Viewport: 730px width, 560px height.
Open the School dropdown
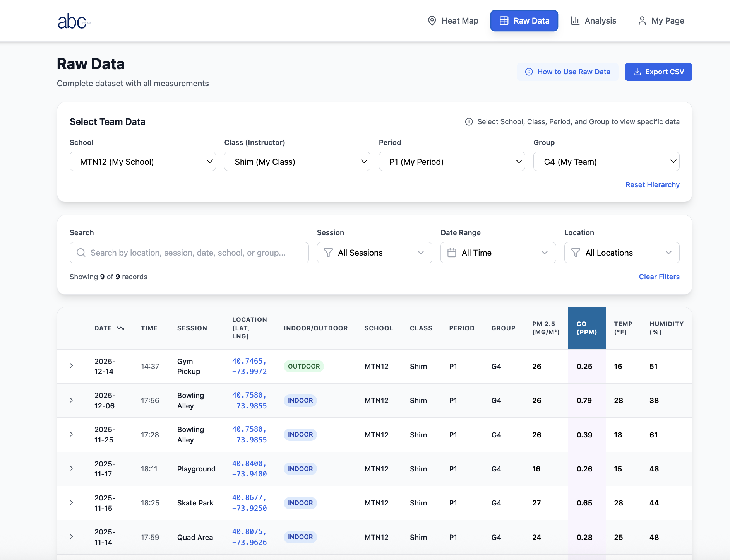pyautogui.click(x=142, y=162)
